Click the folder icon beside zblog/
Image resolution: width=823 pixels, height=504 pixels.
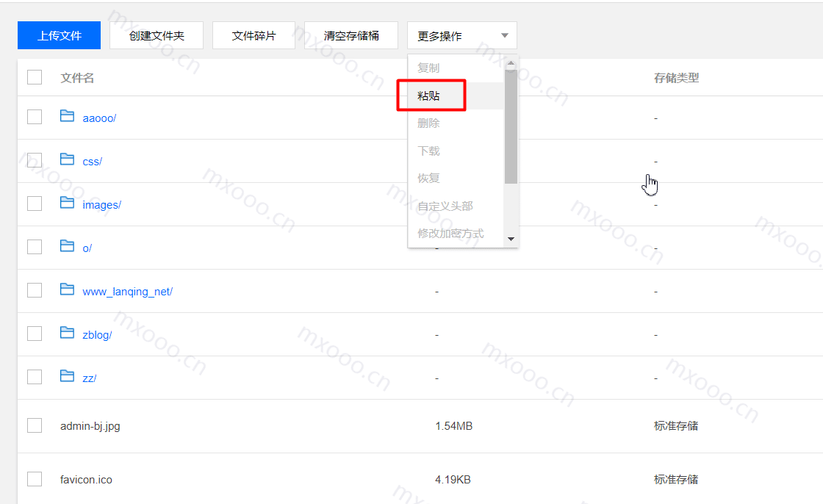click(68, 333)
